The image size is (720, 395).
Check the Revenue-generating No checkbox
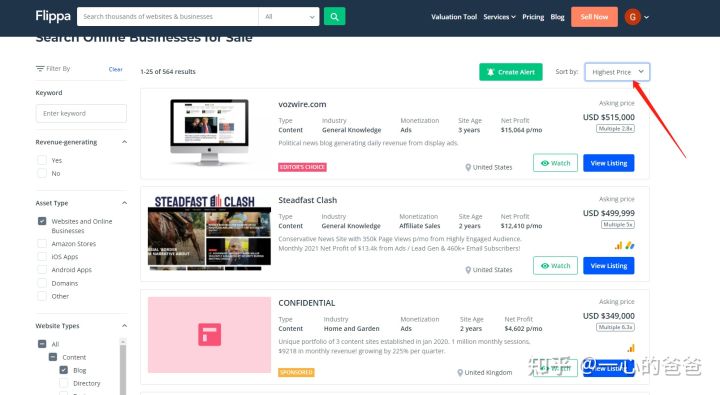(42, 173)
